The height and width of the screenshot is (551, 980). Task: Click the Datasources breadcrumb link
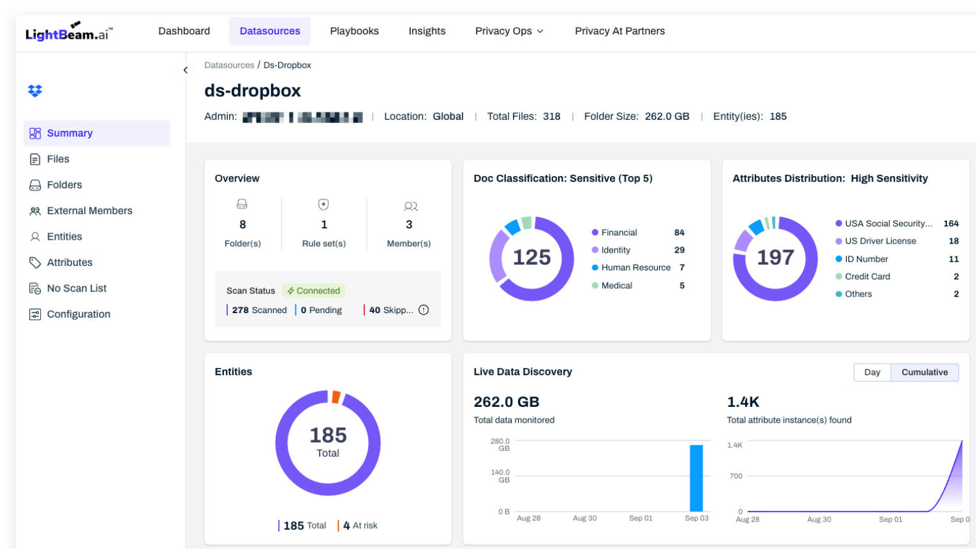tap(229, 65)
